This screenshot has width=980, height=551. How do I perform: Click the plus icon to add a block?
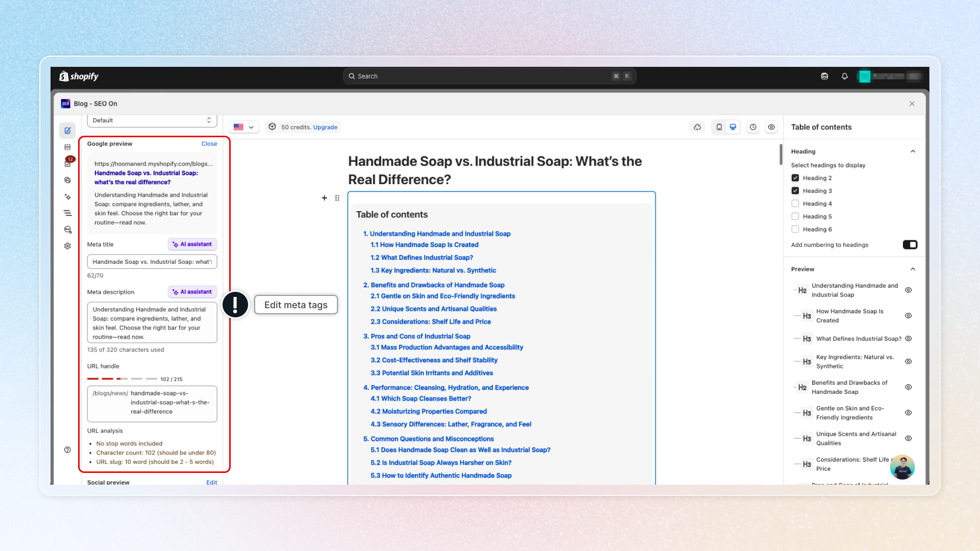pyautogui.click(x=324, y=198)
